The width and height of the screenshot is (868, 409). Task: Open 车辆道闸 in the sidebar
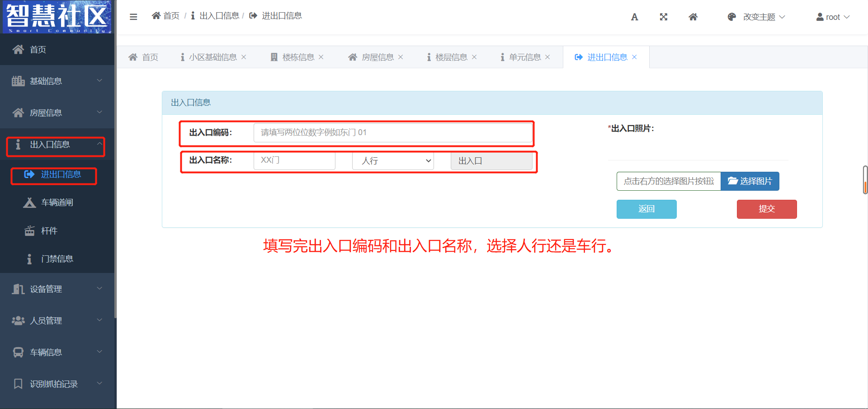pyautogui.click(x=57, y=202)
